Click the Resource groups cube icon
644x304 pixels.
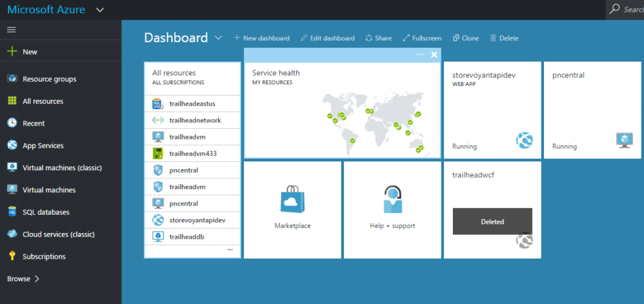pos(13,79)
